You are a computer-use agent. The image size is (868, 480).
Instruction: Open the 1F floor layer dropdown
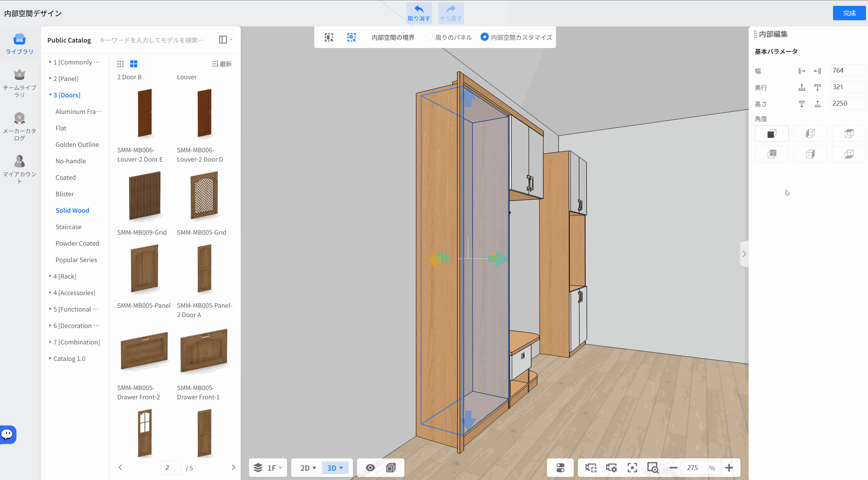(268, 468)
